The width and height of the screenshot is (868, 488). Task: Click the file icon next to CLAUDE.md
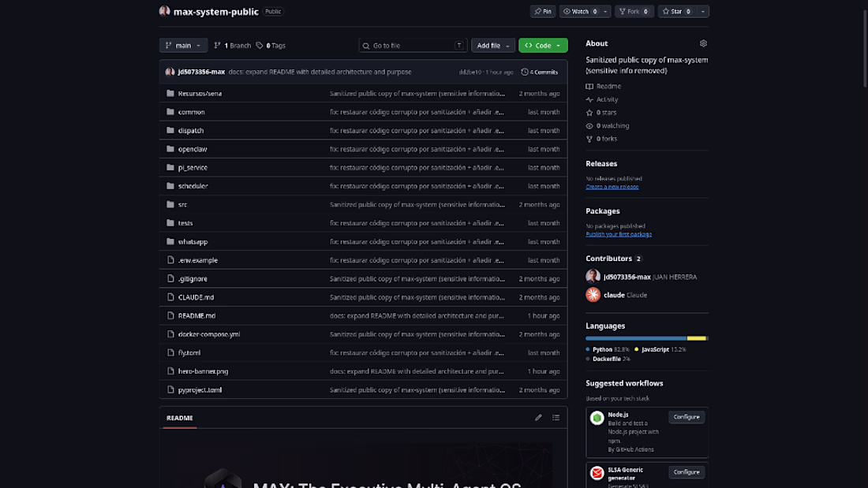tap(170, 297)
